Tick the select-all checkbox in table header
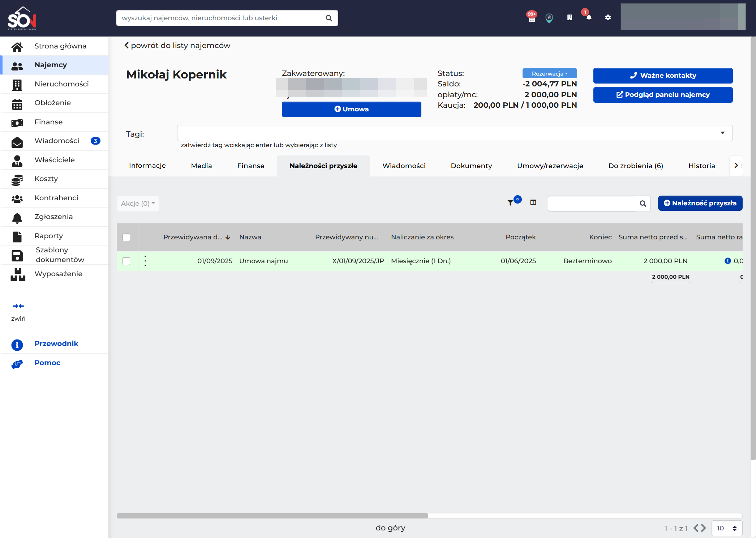Image resolution: width=756 pixels, height=538 pixels. point(126,237)
